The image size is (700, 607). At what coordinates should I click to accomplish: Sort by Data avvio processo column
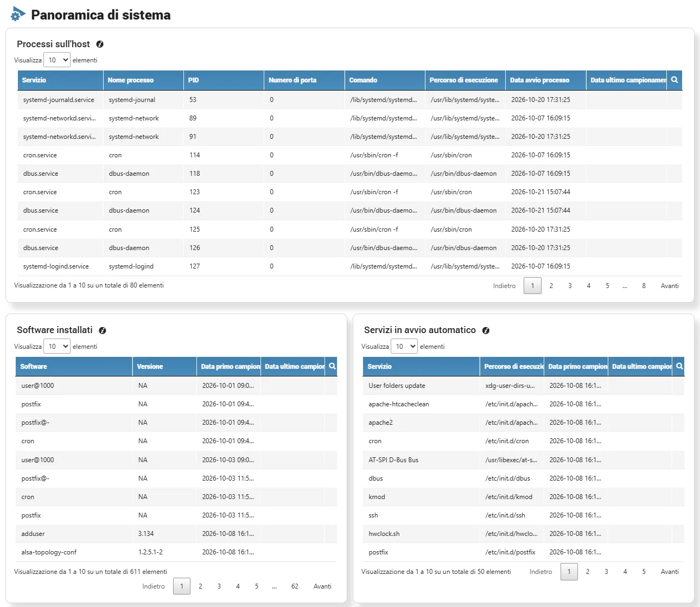[546, 80]
